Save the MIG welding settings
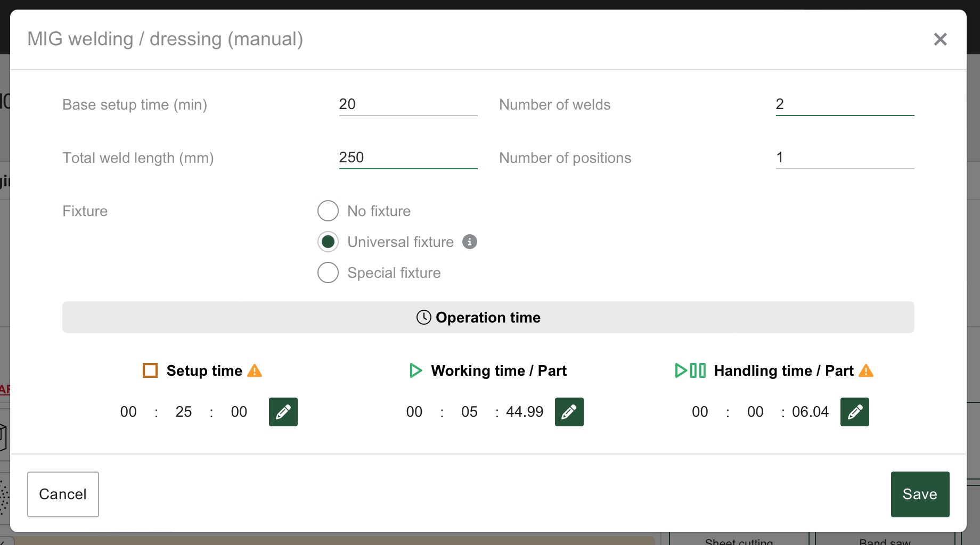980x545 pixels. point(920,494)
